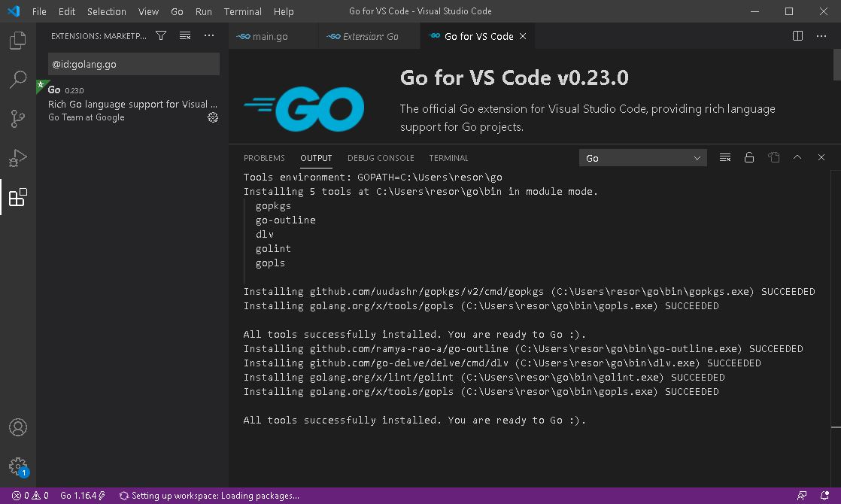
Task: Open the Manage gear in activity bar
Action: [x=18, y=466]
